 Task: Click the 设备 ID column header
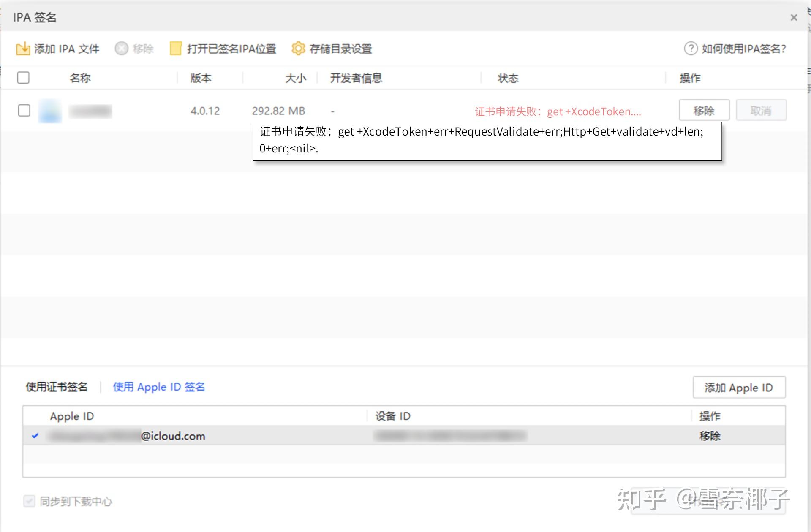pyautogui.click(x=393, y=416)
